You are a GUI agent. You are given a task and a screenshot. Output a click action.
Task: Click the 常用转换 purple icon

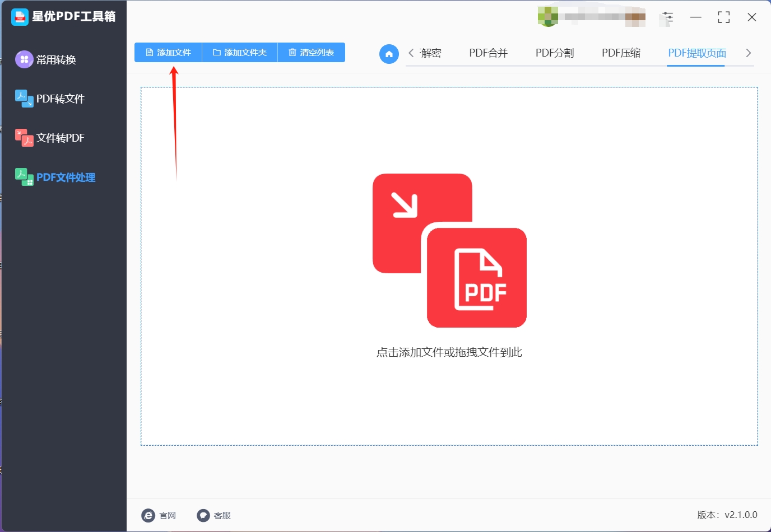click(24, 59)
